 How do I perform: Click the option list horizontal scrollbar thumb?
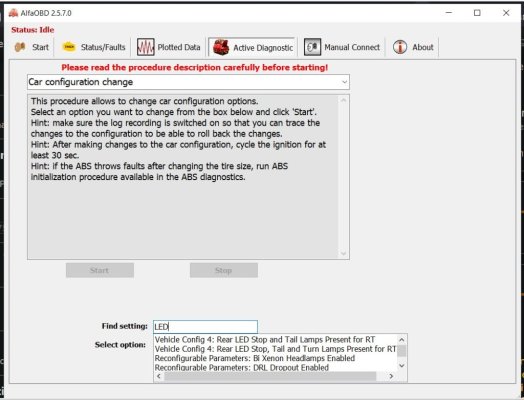coord(270,376)
